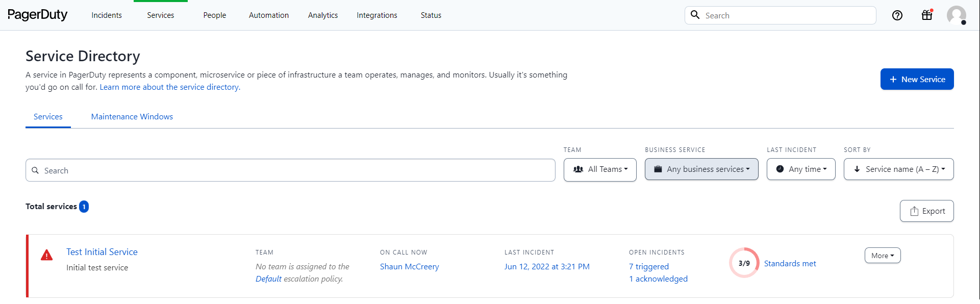Open the gift box what's new icon
This screenshot has width=980, height=304.
coord(927,15)
